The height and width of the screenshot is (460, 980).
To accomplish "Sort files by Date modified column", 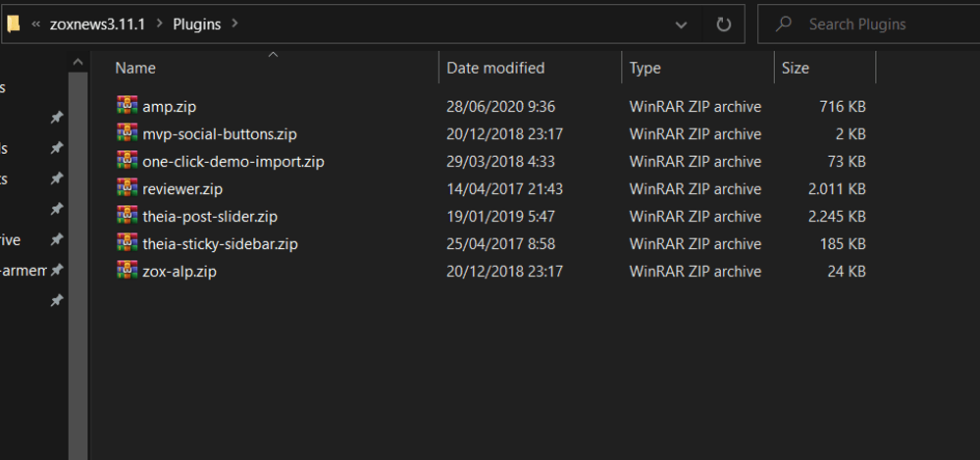I will click(495, 68).
